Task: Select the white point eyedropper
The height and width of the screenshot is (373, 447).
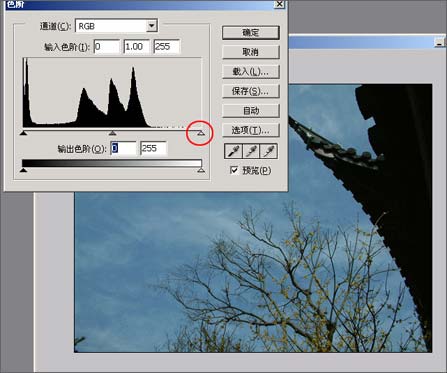Action: (x=269, y=152)
